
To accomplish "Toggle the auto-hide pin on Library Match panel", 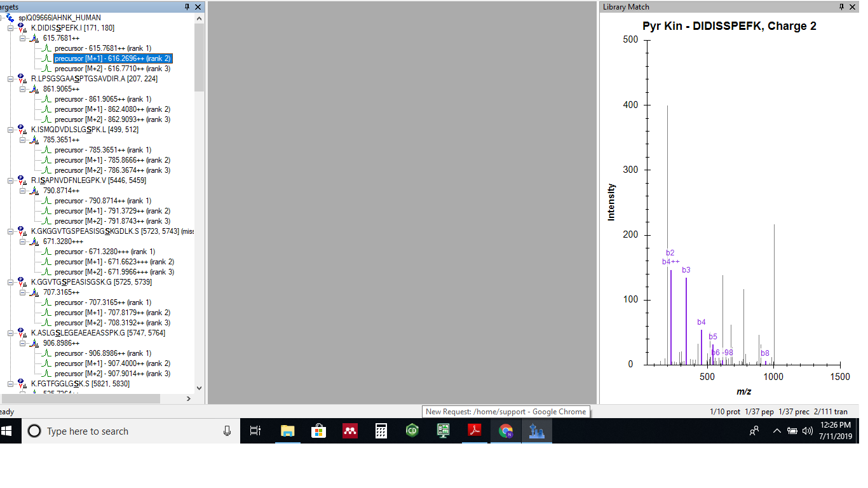I will click(x=842, y=7).
